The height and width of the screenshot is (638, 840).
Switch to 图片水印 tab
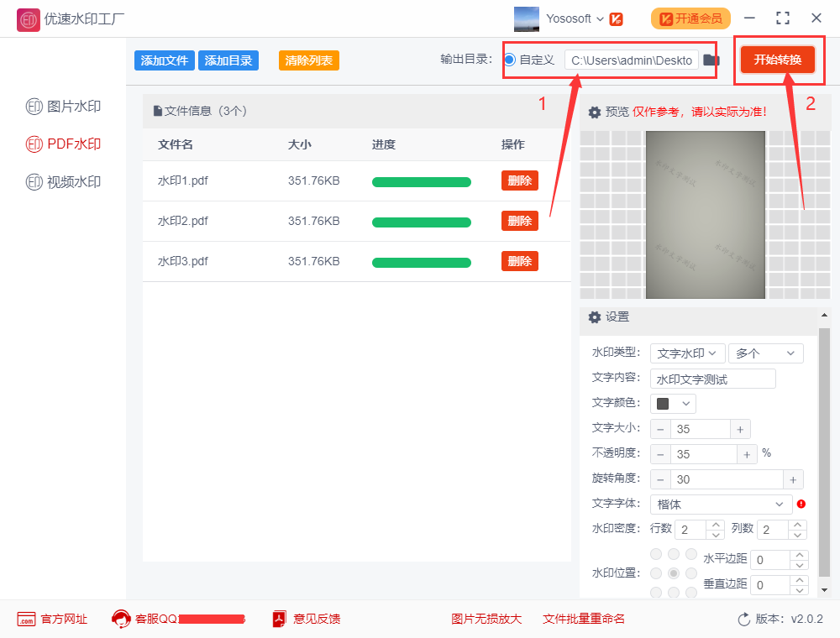click(x=63, y=107)
